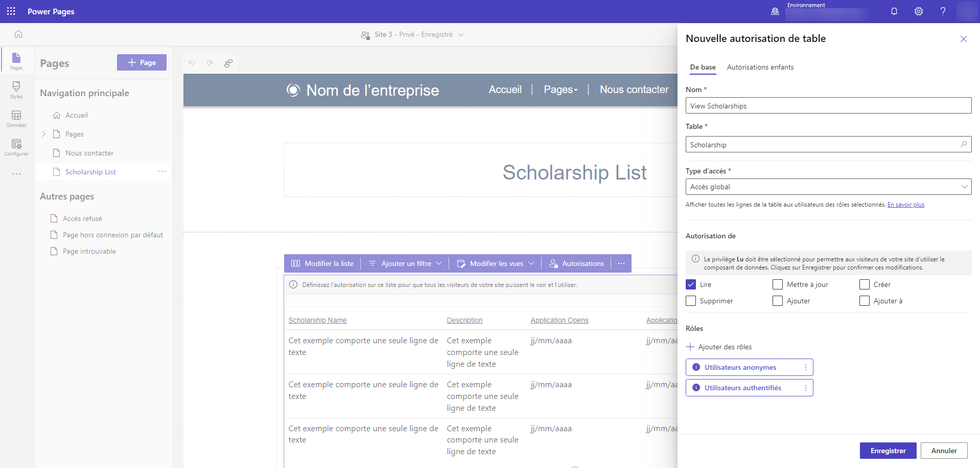Click the undo arrow icon
Viewport: 980px width, 468px height.
tap(192, 63)
